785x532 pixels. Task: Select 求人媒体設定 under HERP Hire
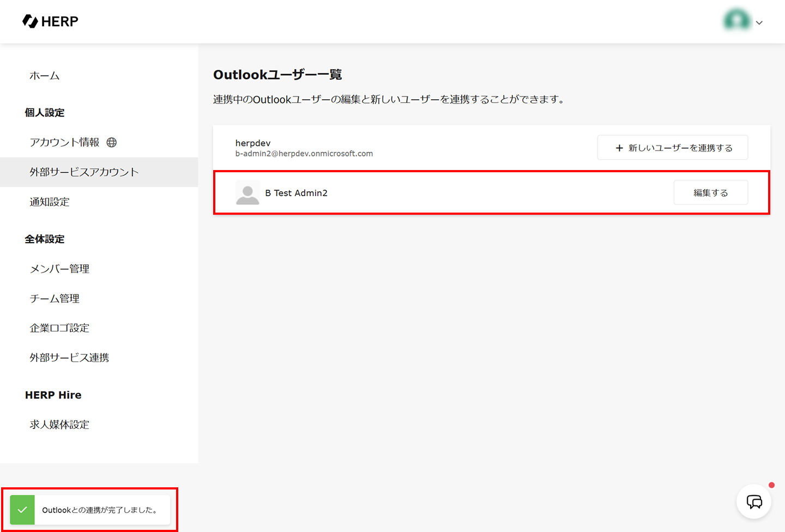tap(59, 424)
